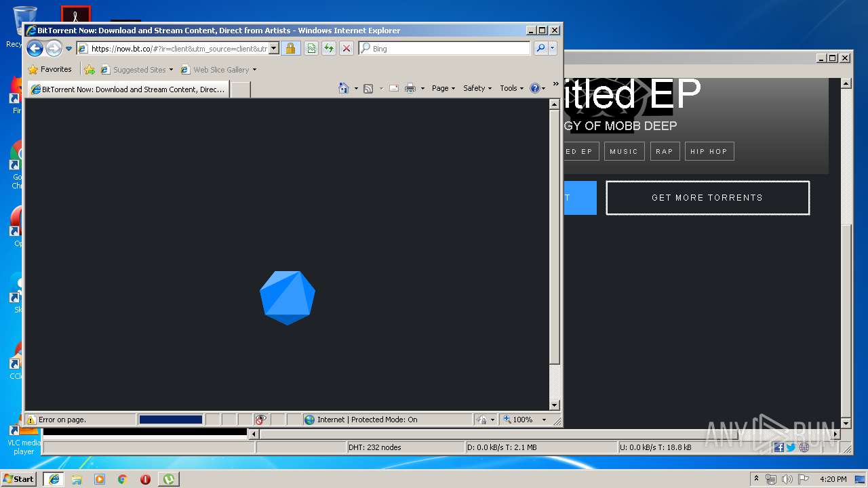Add page to Favorites bar star icon
The image size is (868, 488).
coord(90,69)
